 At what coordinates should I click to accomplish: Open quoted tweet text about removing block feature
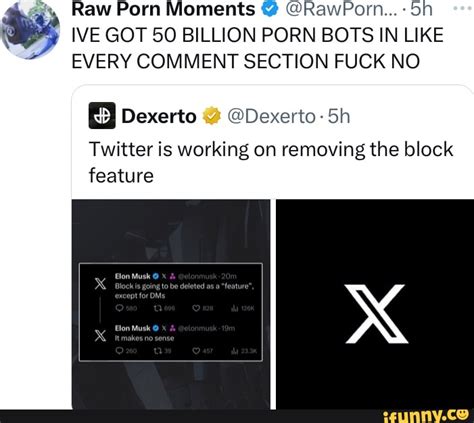pos(271,162)
